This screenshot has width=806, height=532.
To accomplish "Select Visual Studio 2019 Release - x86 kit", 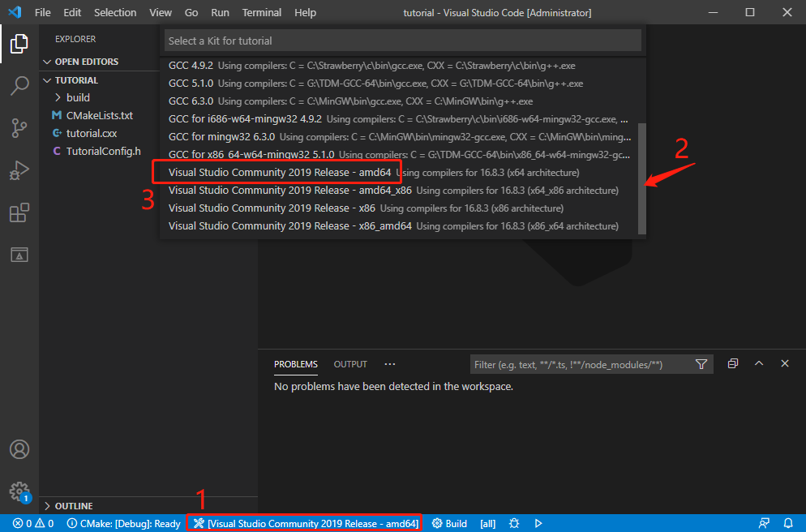I will pyautogui.click(x=399, y=208).
